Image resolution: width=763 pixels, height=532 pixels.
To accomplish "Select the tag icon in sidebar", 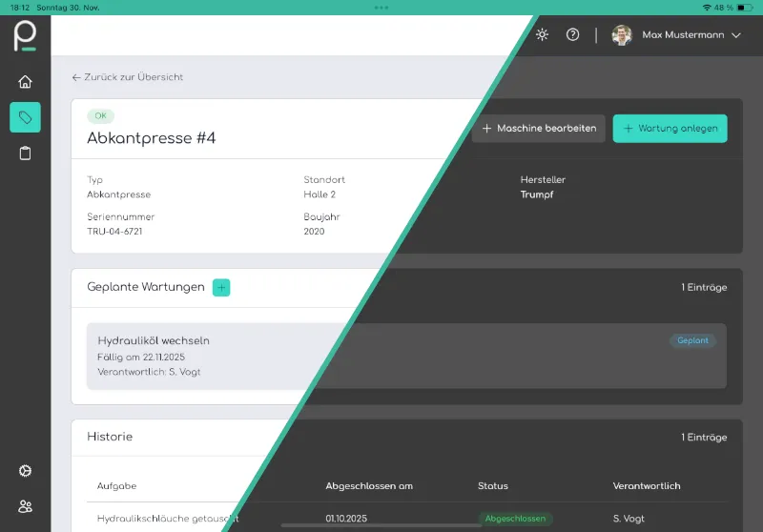I will (x=25, y=117).
